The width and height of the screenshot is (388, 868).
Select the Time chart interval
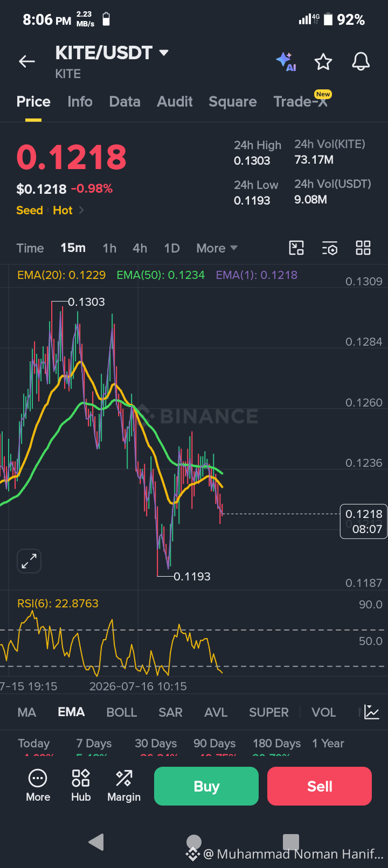30,248
